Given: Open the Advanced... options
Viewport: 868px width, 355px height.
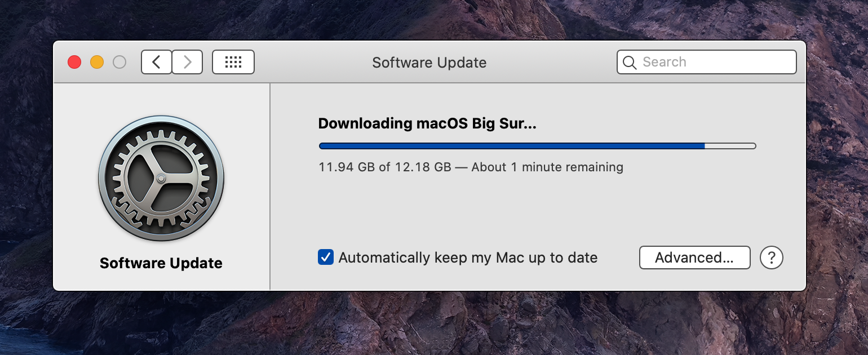Looking at the screenshot, I should [694, 258].
